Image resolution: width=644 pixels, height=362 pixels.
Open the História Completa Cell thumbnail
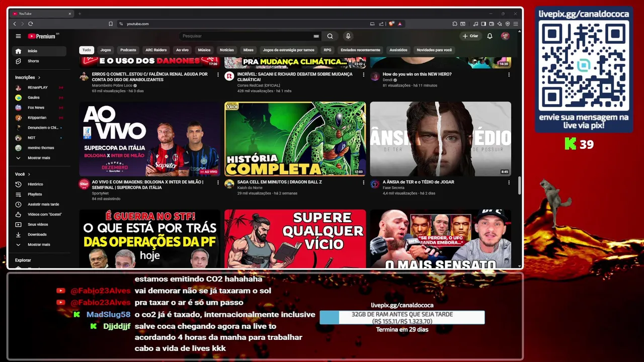click(295, 139)
